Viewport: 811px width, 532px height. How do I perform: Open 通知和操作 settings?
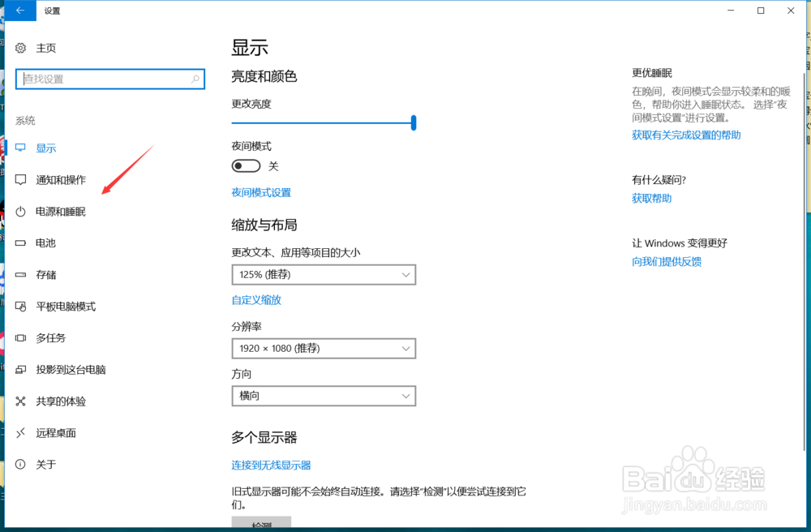pos(59,179)
